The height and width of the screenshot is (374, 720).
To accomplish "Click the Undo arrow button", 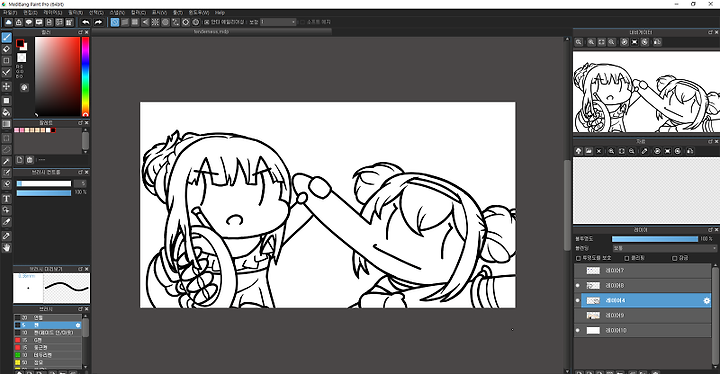I will [86, 22].
